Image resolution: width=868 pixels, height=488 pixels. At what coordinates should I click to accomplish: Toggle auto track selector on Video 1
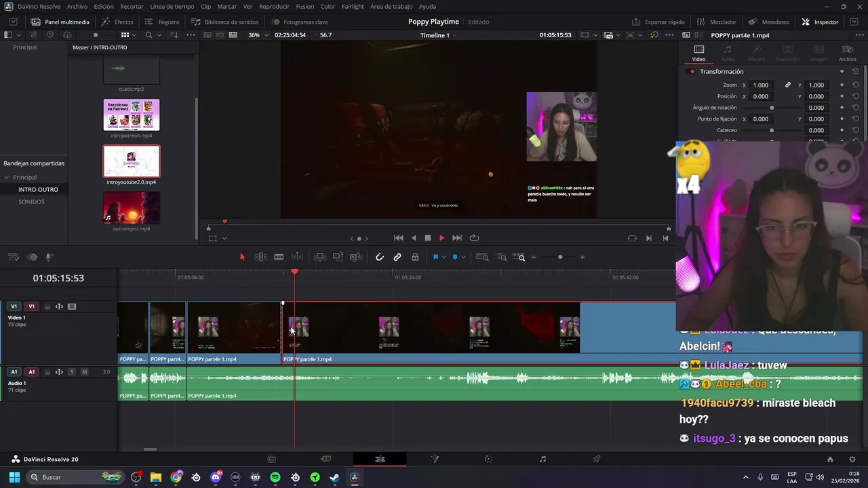pyautogui.click(x=59, y=306)
